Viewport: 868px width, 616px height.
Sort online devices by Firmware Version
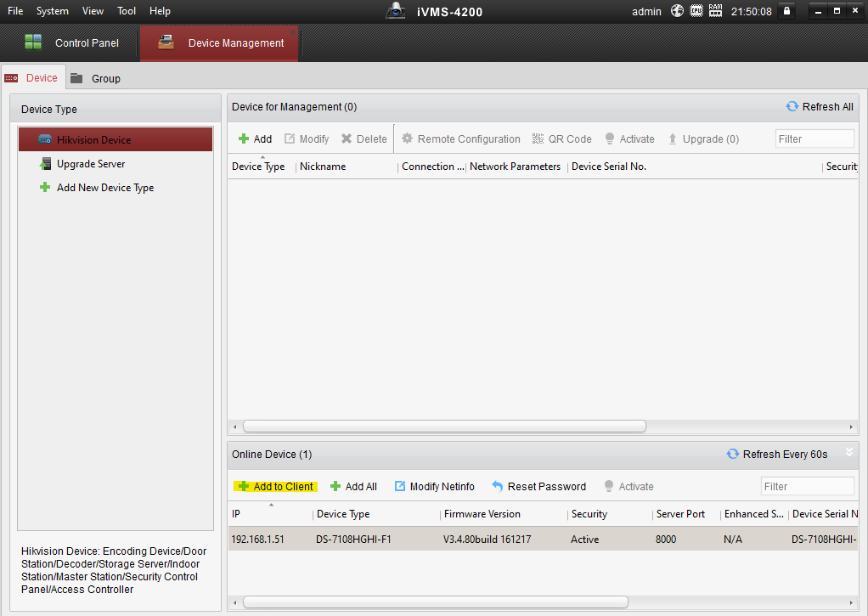click(482, 514)
